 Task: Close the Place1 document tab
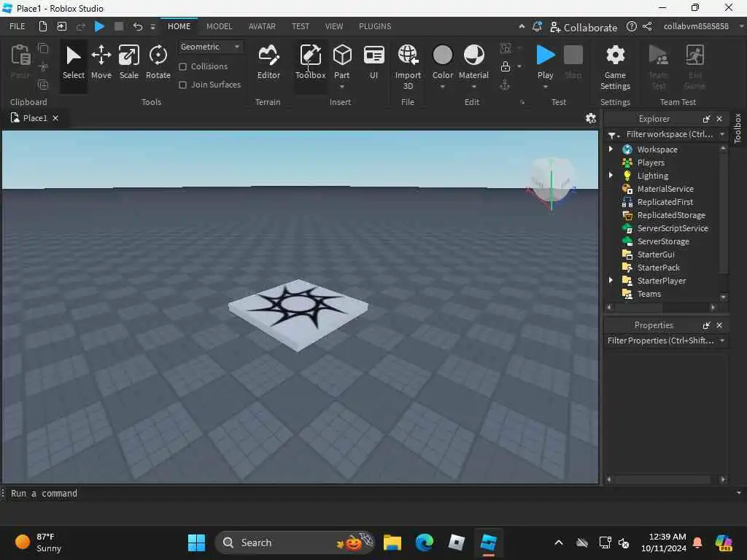pos(55,118)
